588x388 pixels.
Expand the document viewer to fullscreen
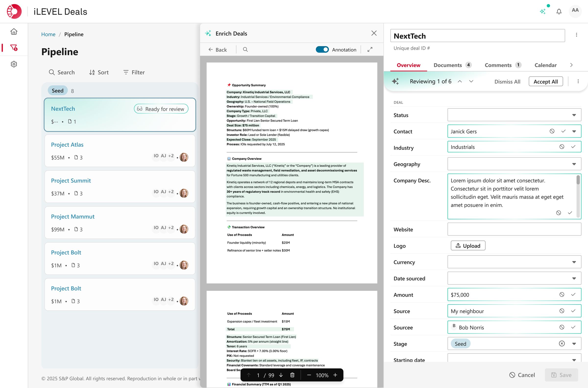[370, 50]
